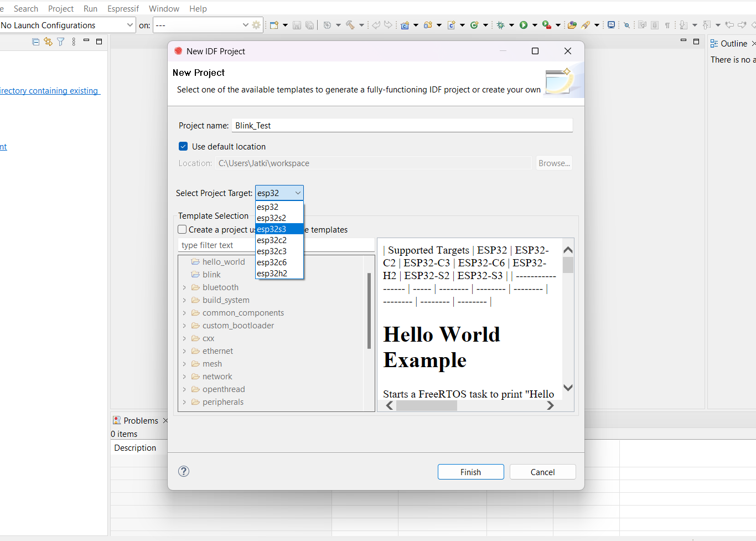Select esp32h2 from target list

click(x=279, y=274)
